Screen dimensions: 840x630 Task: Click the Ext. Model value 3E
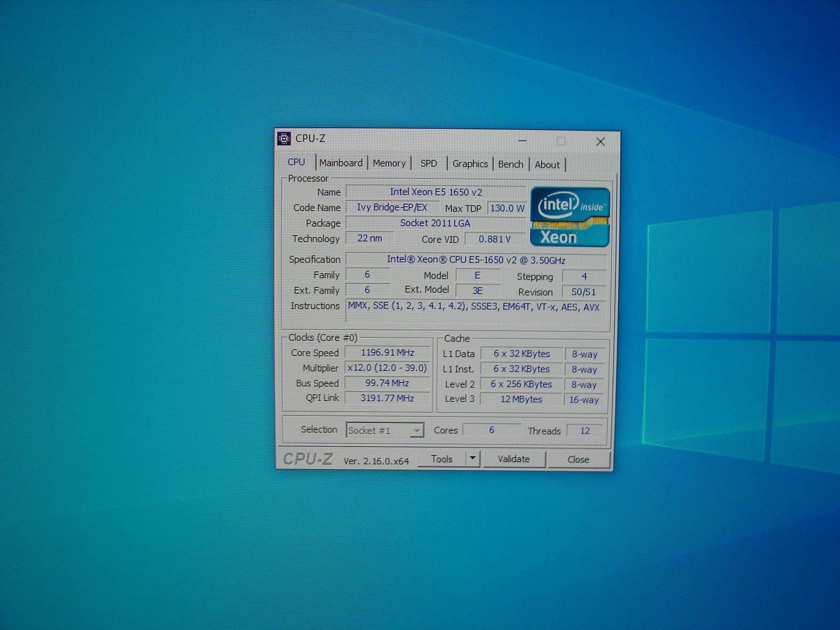pyautogui.click(x=477, y=290)
